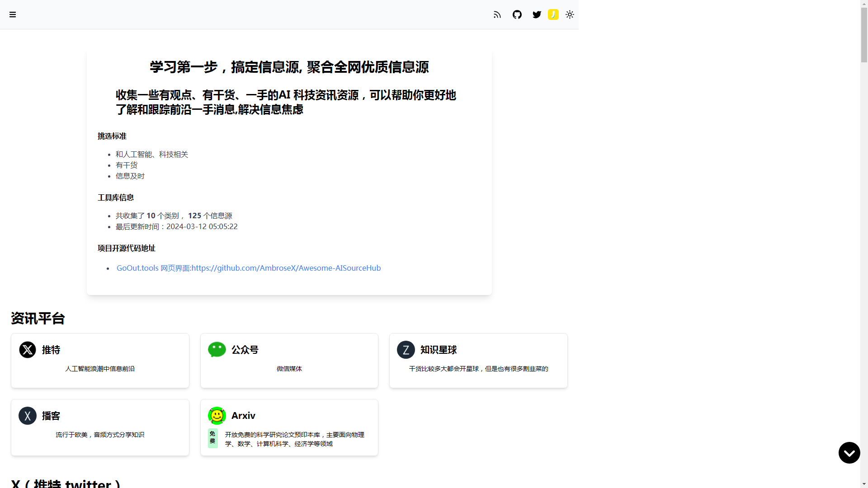Toggle the light/dark theme sun icon
Viewport: 868px width, 488px height.
point(570,14)
